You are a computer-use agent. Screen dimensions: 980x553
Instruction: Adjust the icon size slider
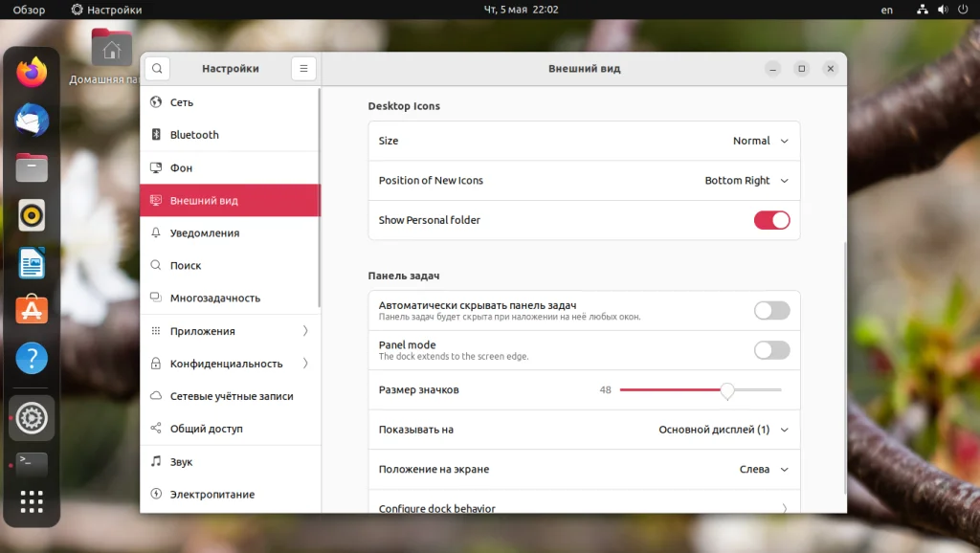tap(727, 389)
